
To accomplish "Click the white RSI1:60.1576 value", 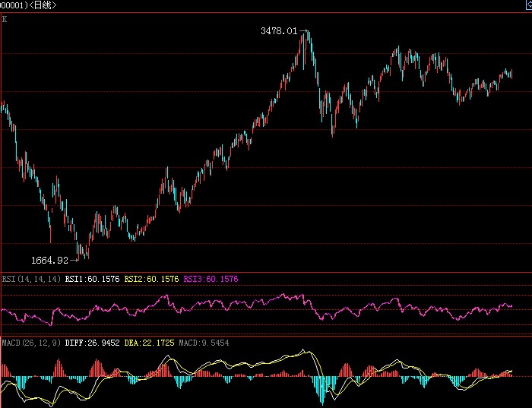I will tap(92, 279).
